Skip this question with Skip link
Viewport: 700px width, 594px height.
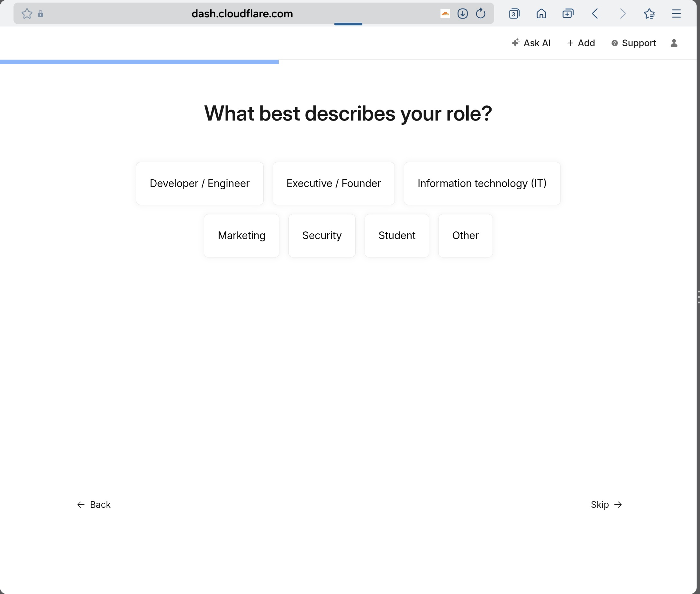606,504
